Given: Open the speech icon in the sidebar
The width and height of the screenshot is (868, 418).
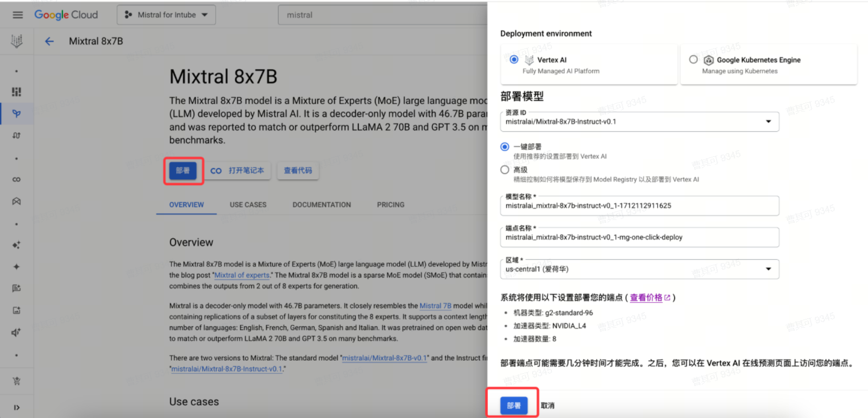Looking at the screenshot, I should tap(17, 333).
